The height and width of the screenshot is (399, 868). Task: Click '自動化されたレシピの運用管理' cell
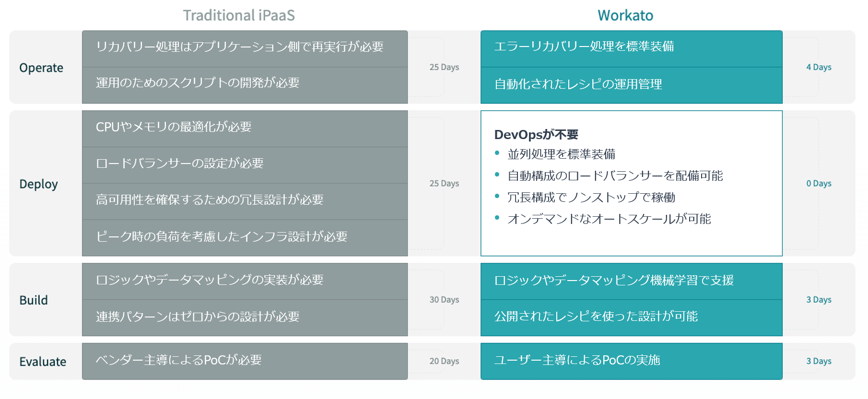tap(632, 85)
